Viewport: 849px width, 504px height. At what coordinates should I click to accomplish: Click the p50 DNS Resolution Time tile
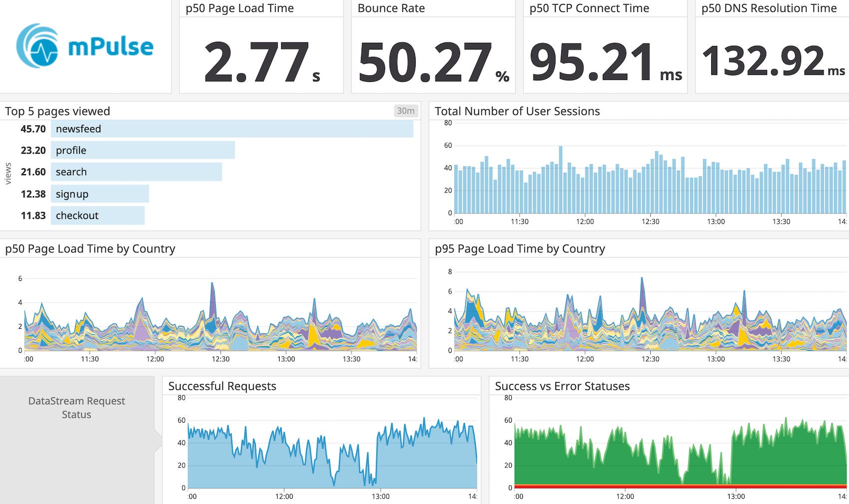[x=772, y=47]
